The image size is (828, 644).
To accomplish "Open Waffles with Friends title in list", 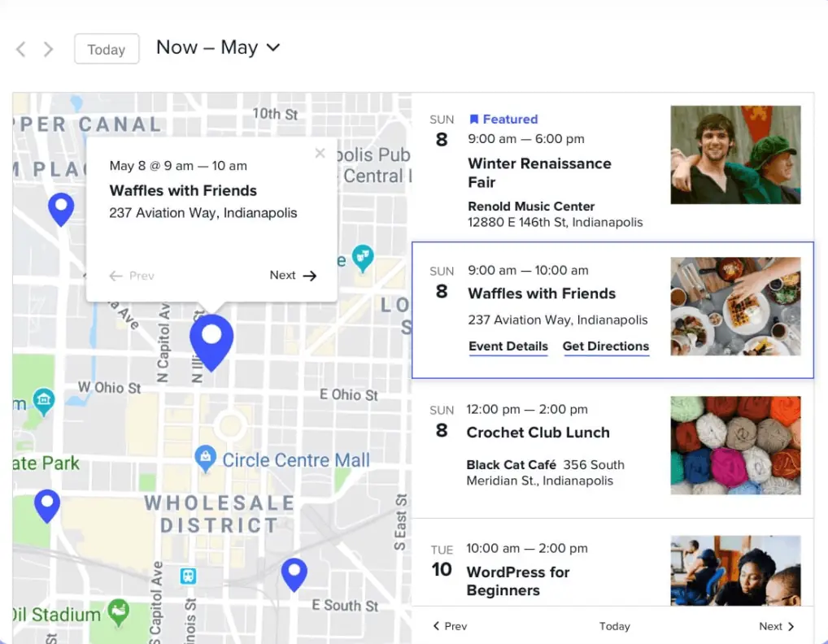I will click(x=542, y=294).
